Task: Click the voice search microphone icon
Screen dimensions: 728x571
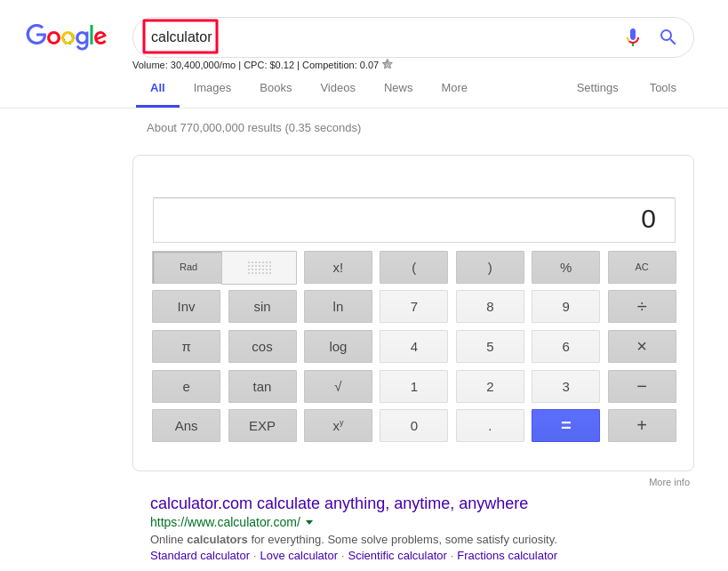Action: pos(632,37)
